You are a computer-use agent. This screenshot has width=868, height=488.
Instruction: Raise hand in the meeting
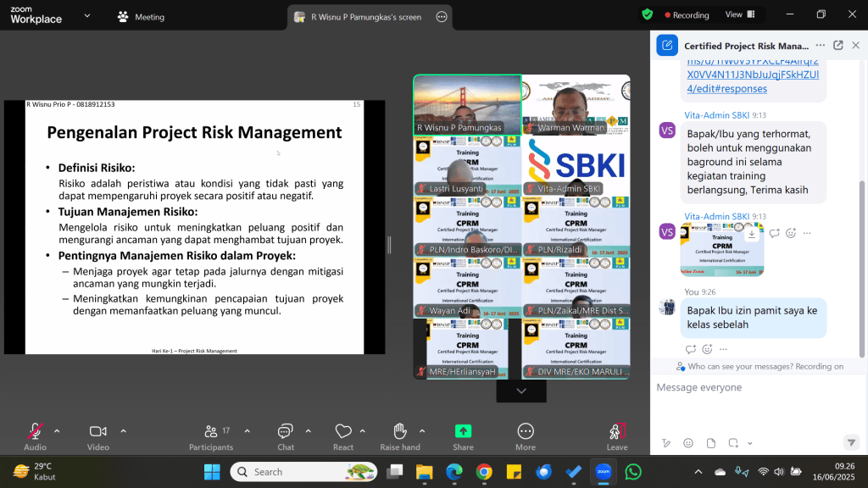[x=400, y=436]
